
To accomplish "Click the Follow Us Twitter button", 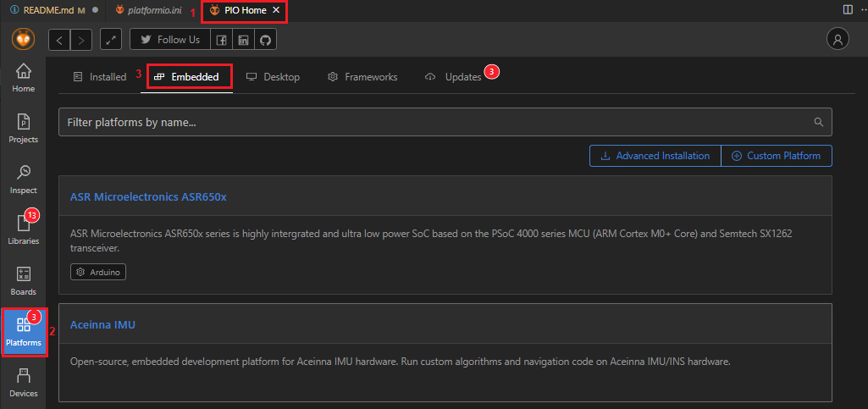I will [x=170, y=40].
